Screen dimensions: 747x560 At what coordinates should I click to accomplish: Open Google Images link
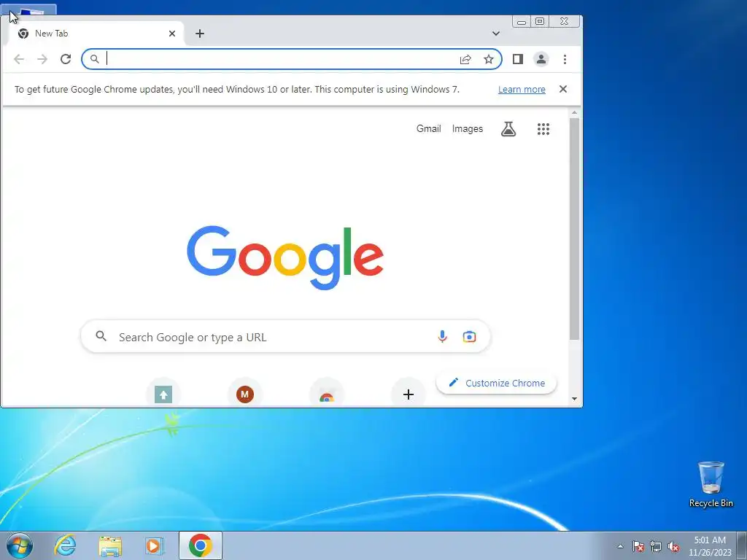click(468, 128)
